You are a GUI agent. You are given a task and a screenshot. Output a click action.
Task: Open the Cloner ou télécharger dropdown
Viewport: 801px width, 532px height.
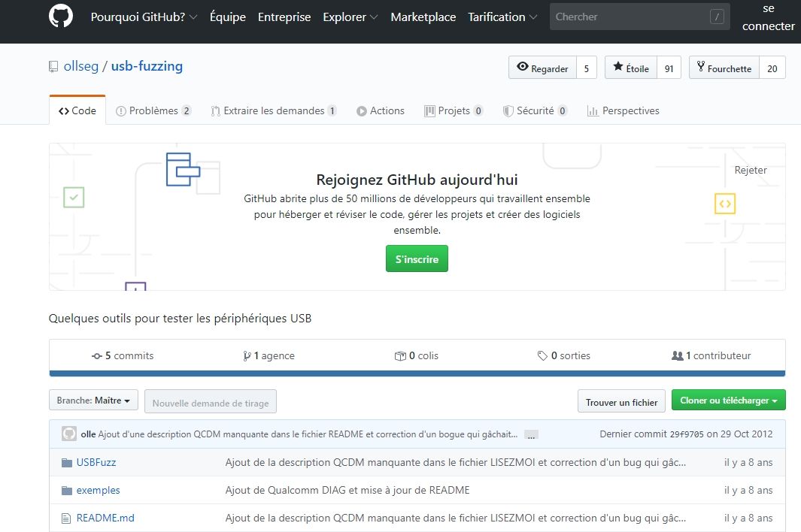[729, 401]
